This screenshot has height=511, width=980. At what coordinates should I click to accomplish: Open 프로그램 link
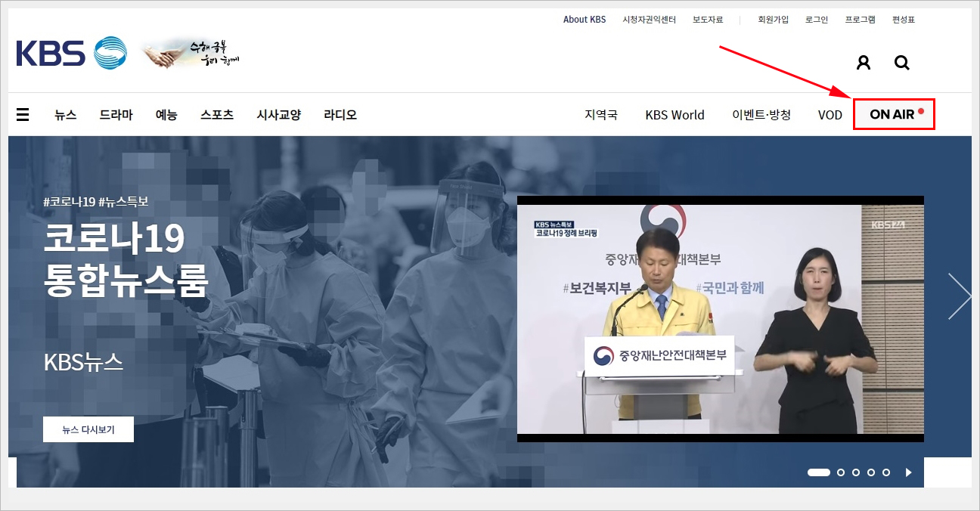pos(861,20)
